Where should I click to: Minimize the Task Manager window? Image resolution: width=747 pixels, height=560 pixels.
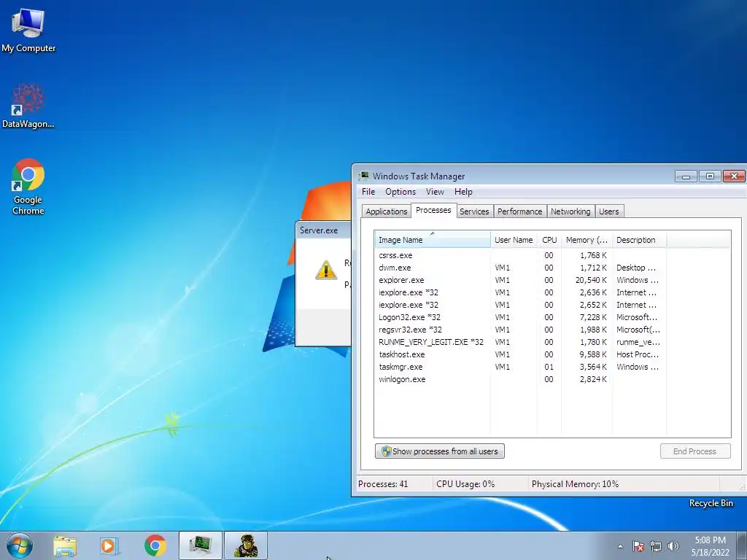pyautogui.click(x=686, y=176)
